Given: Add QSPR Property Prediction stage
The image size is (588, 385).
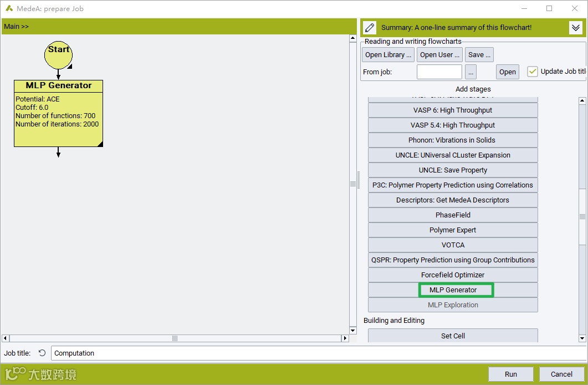Looking at the screenshot, I should (x=453, y=260).
